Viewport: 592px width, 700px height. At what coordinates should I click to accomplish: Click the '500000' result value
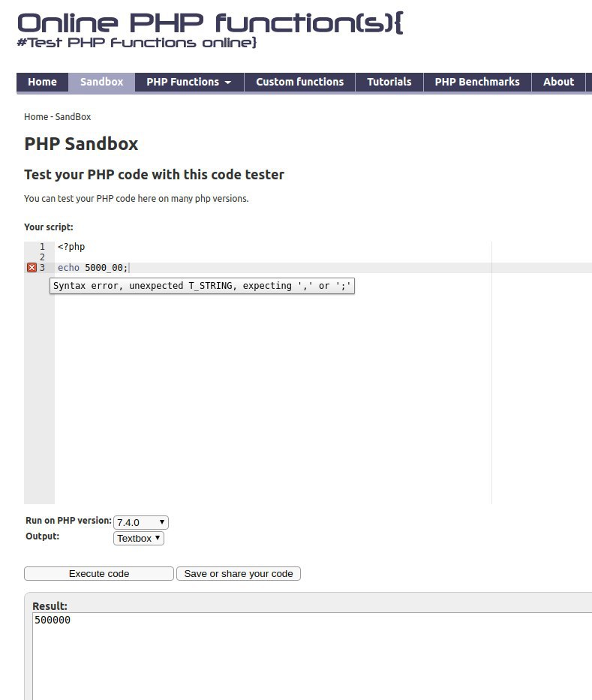coord(53,620)
